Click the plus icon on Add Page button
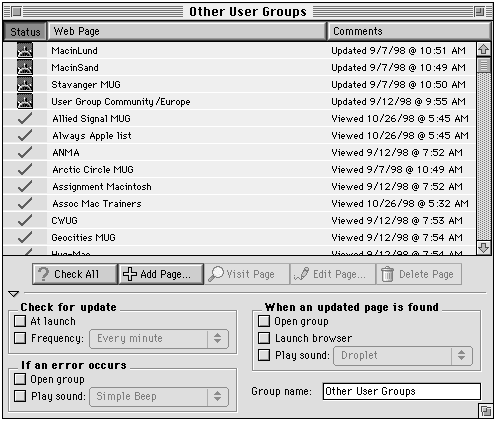The image size is (496, 421). point(130,274)
